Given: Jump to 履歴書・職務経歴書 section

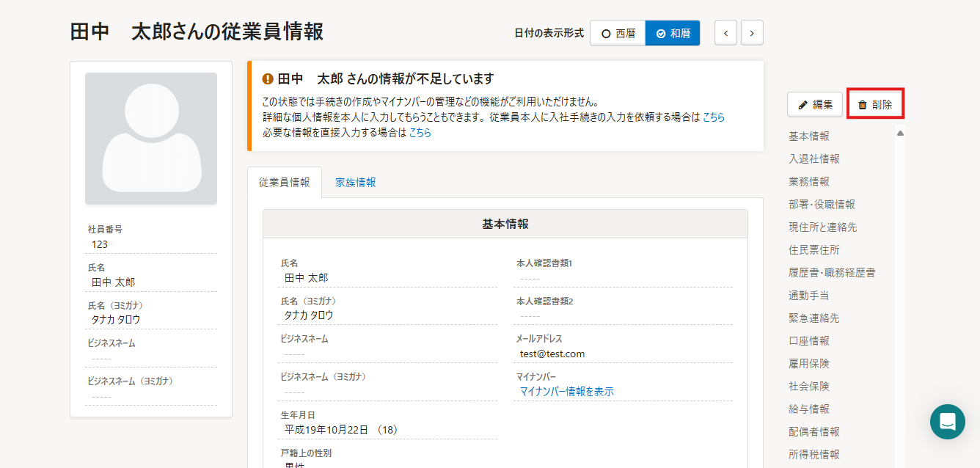Looking at the screenshot, I should 832,273.
